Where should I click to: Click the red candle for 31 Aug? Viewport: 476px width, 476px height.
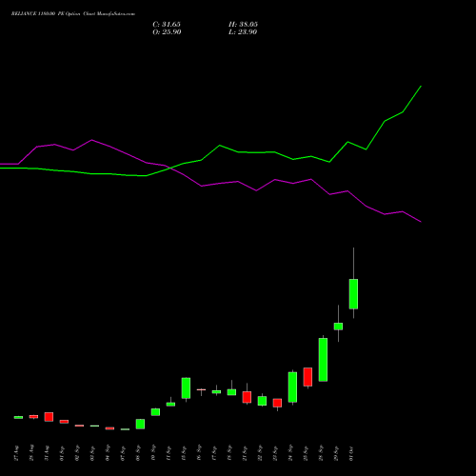tap(49, 417)
